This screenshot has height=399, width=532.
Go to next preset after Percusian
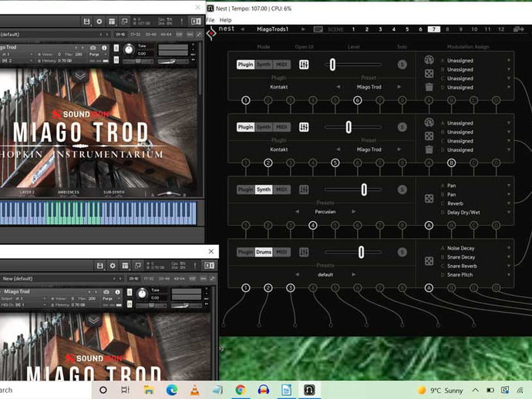tap(354, 212)
